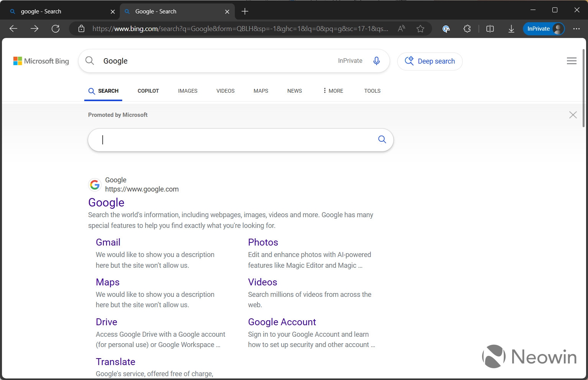Click the browser refresh icon

[56, 29]
